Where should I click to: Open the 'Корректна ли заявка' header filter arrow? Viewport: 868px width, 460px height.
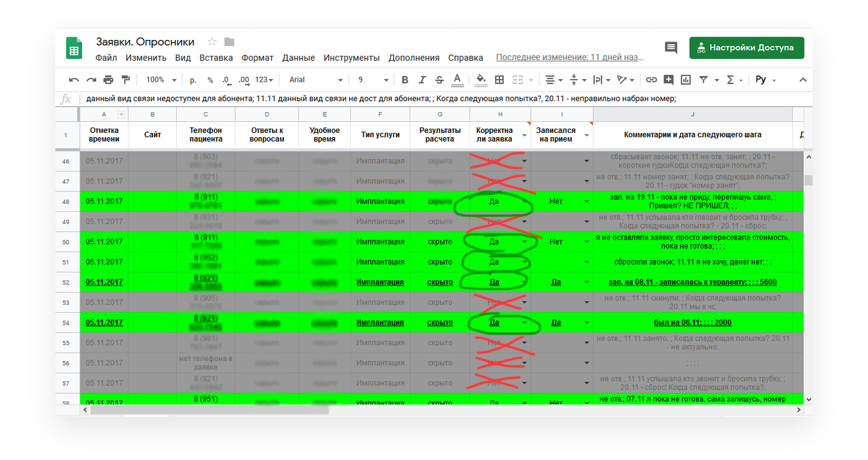524,135
